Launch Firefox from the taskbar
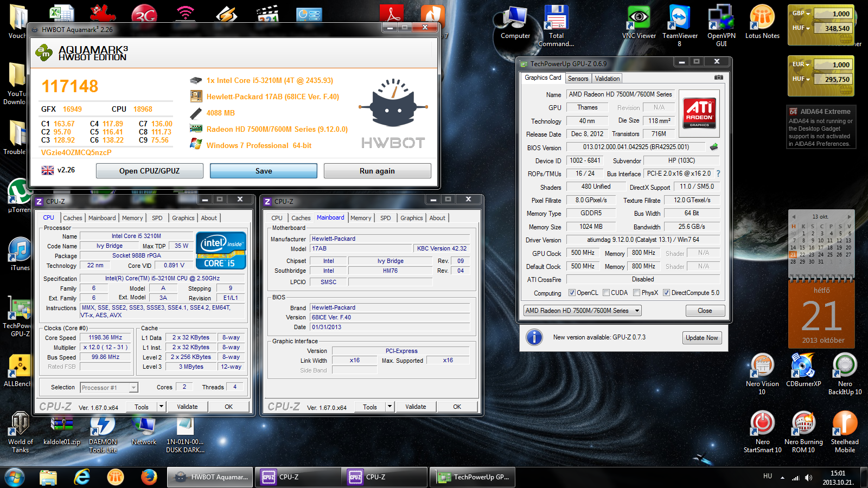868x488 pixels. pos(149,477)
